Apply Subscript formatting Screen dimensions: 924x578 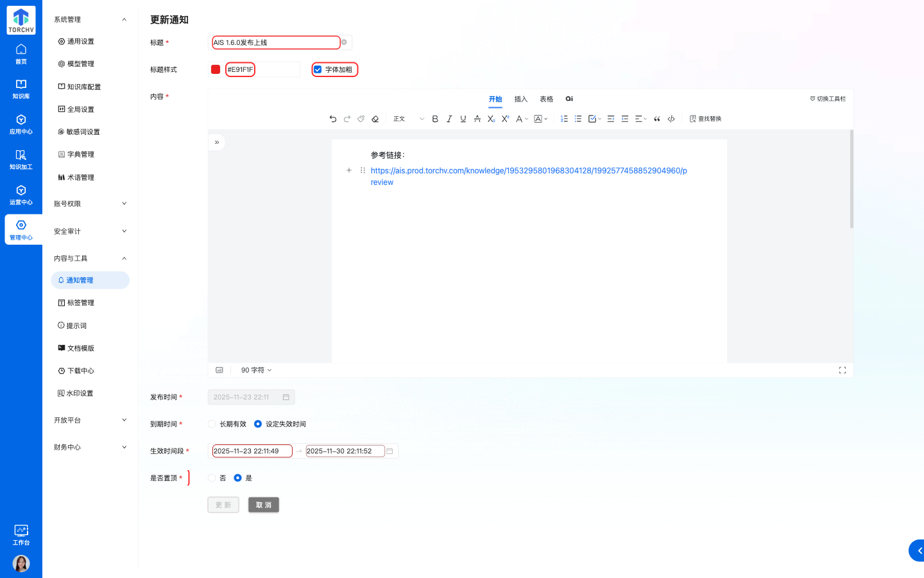[x=491, y=119]
